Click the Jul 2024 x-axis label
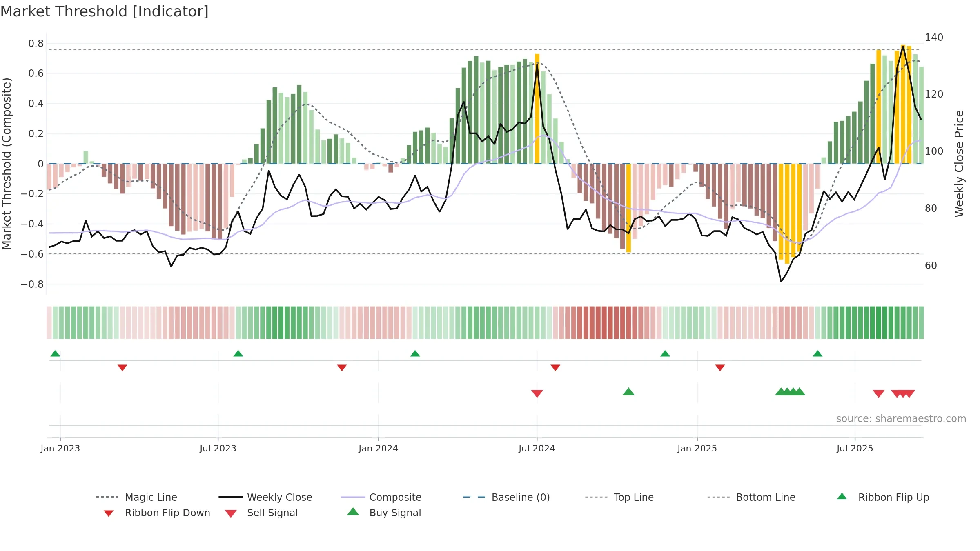This screenshot has height=551, width=980. pos(537,448)
